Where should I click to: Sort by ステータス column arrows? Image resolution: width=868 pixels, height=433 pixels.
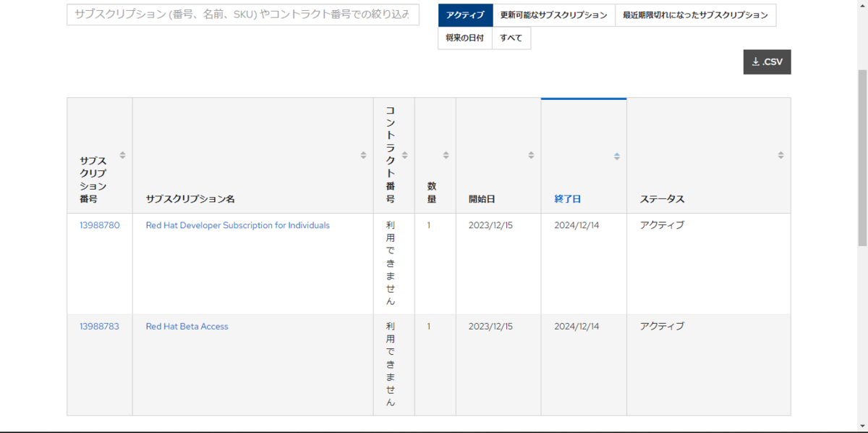click(780, 155)
